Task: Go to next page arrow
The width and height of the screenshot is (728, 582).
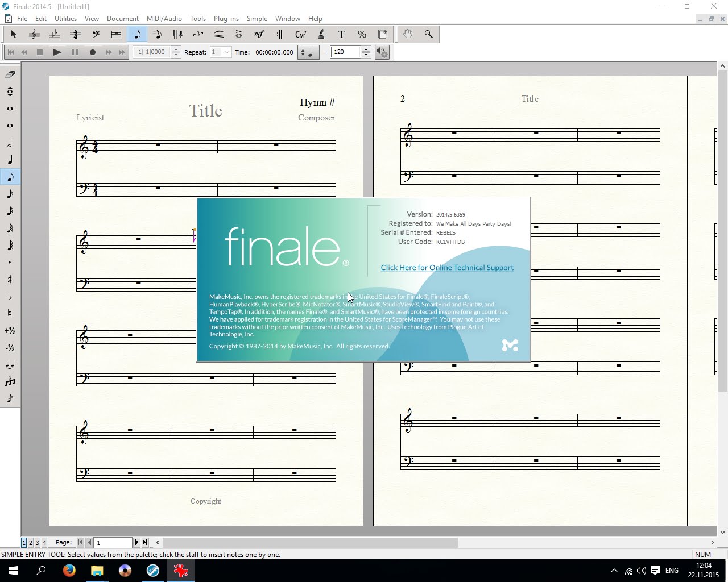Action: [x=136, y=543]
